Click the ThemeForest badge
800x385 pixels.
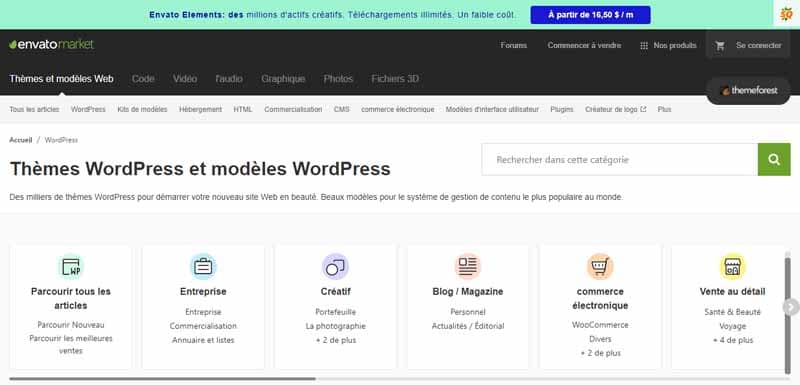748,90
